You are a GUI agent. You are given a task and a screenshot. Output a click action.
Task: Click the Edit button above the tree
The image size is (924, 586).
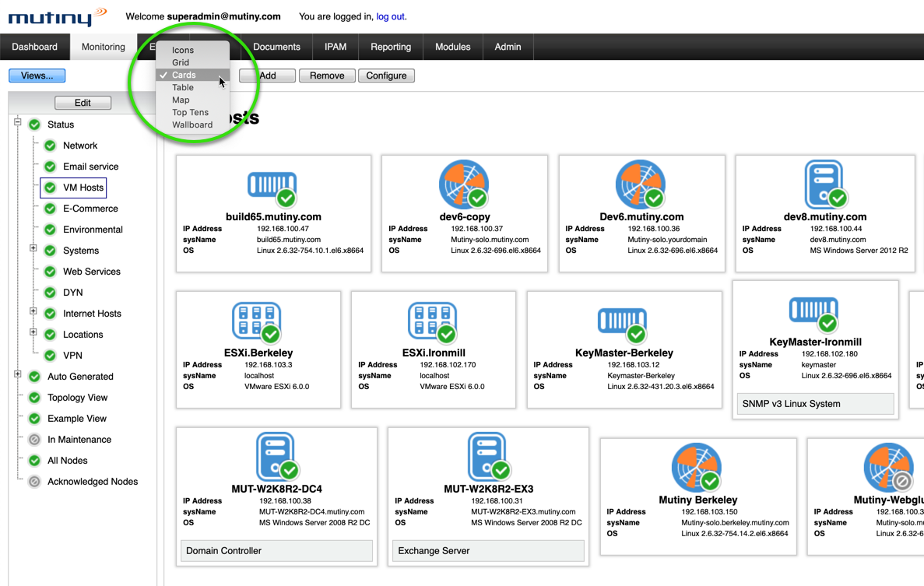coord(83,103)
